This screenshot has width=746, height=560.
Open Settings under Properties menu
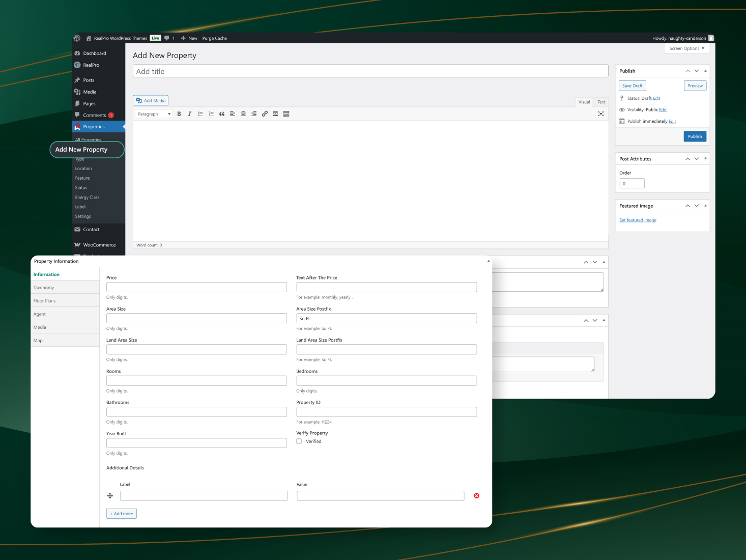(x=83, y=216)
